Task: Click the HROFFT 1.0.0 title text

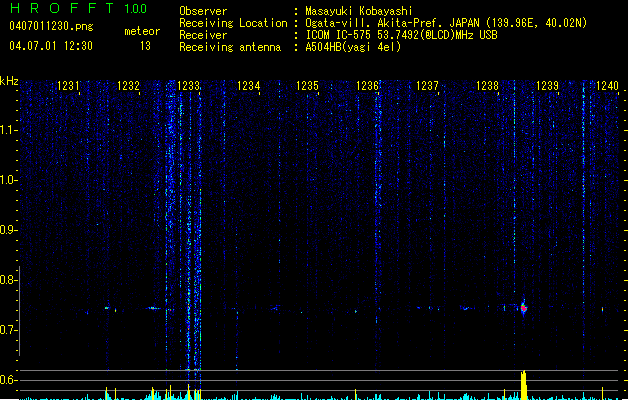Action: [79, 8]
